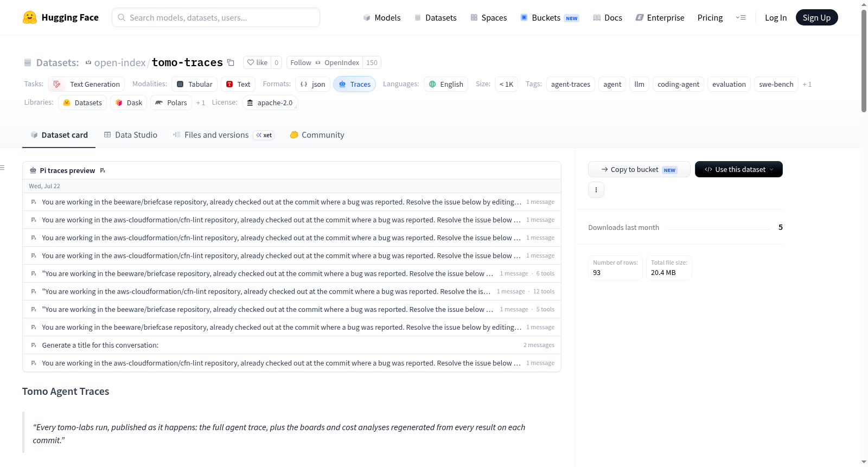The image size is (868, 467).
Task: Select the <1K size tag
Action: (x=506, y=84)
